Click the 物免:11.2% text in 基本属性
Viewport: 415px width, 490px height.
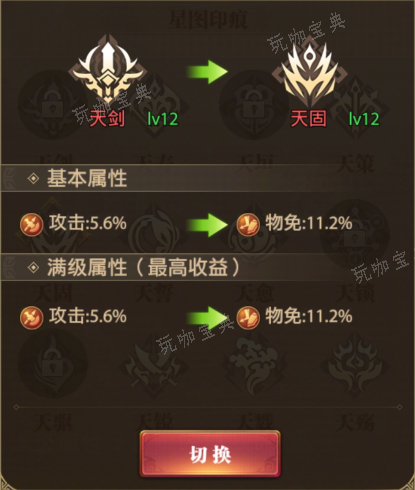[309, 223]
